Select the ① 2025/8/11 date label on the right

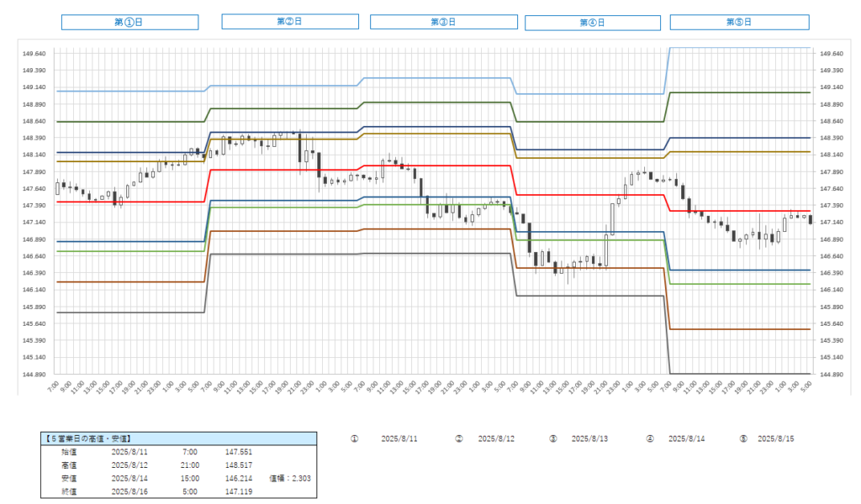(400, 438)
